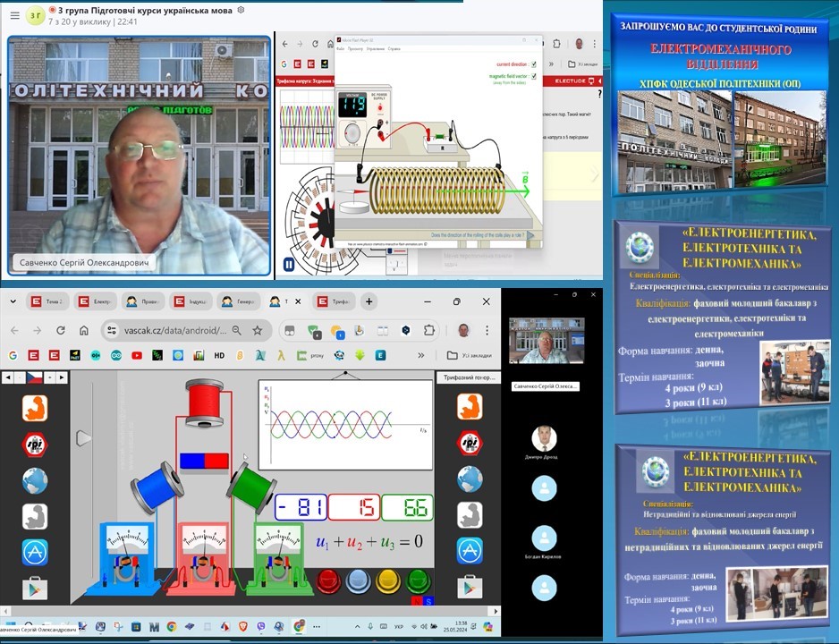This screenshot has height=644, width=839.
Task: Collapse the ELECTUDE header arrow
Action: coord(600,80)
